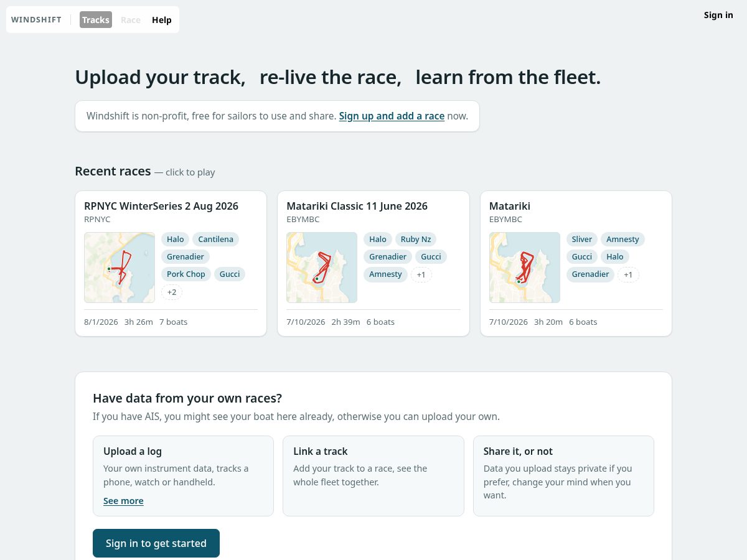
Task: Select Sliver boat tag
Action: 582,240
